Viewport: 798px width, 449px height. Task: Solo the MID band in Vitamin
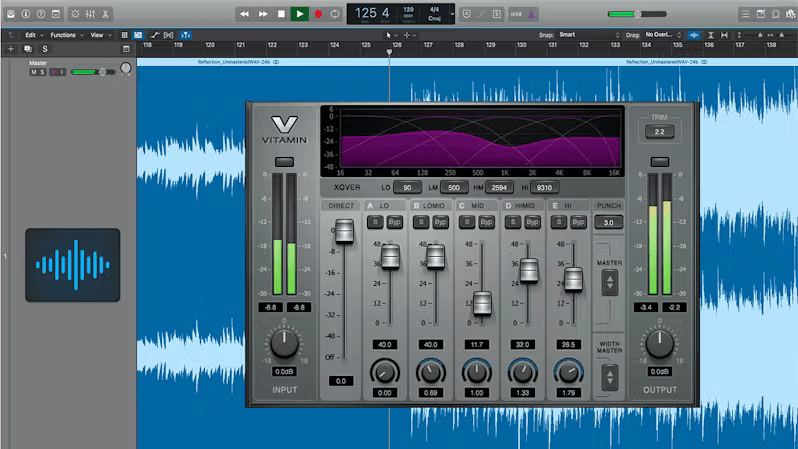click(x=467, y=222)
